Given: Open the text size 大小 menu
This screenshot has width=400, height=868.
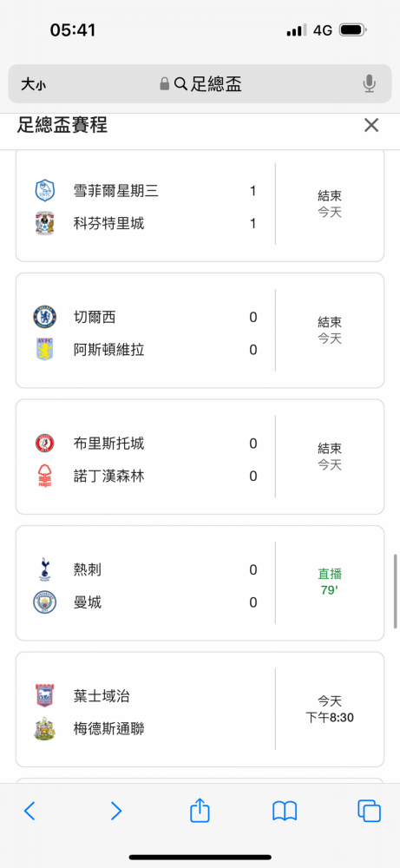Looking at the screenshot, I should click(x=34, y=84).
